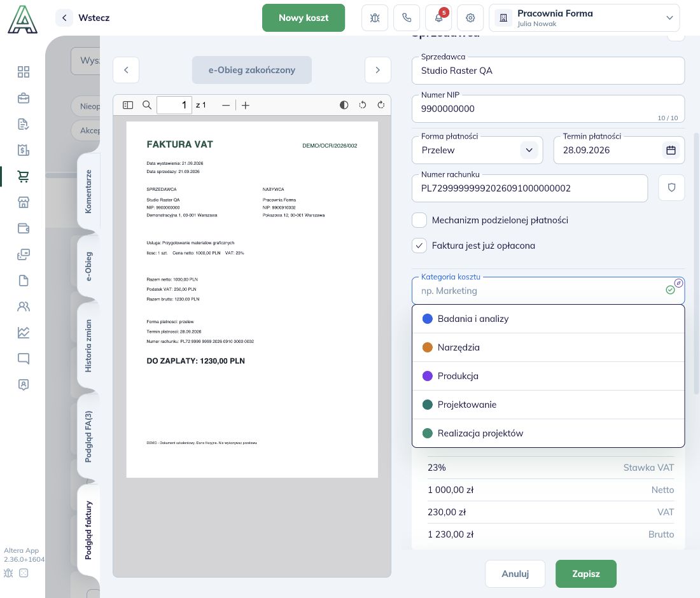Open the Komentarze side tab

(x=88, y=191)
